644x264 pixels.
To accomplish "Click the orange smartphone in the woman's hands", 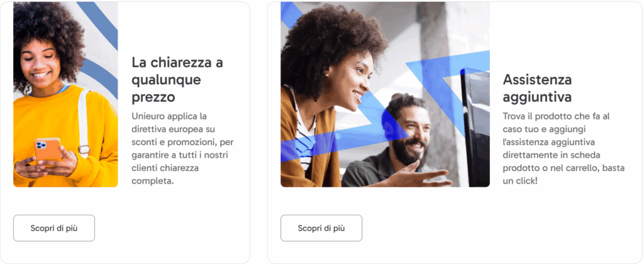I will [48, 151].
